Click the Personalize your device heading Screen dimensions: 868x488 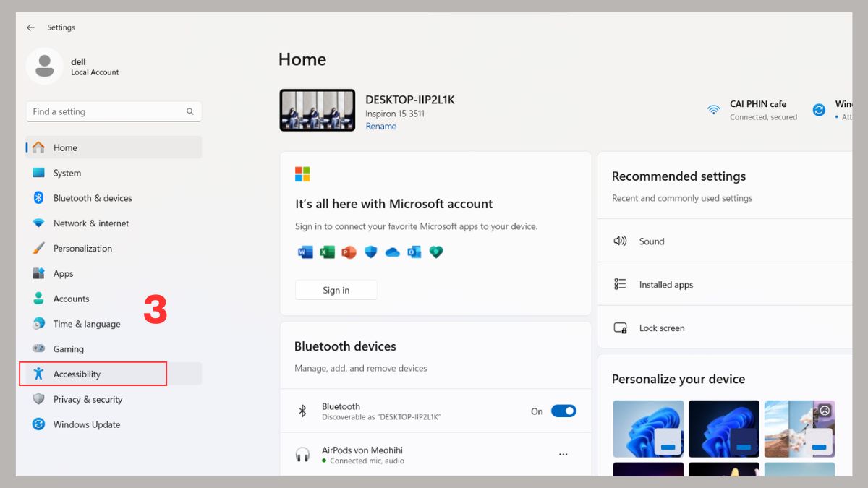pos(678,379)
